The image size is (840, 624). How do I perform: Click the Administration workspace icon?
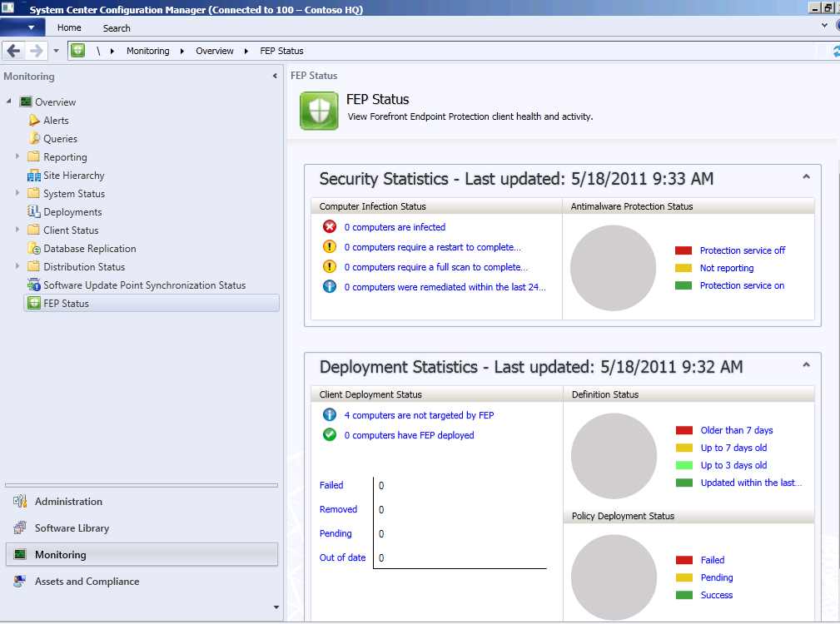click(20, 502)
